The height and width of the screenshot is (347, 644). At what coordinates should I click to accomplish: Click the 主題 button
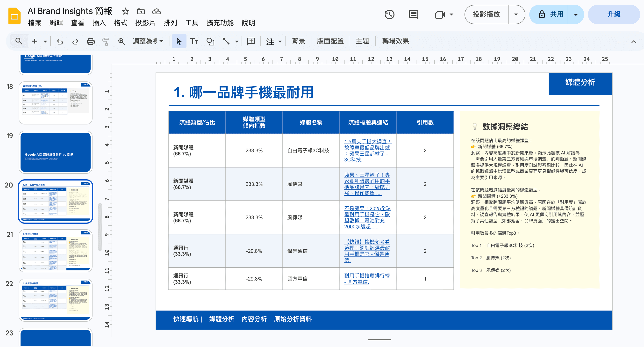362,41
